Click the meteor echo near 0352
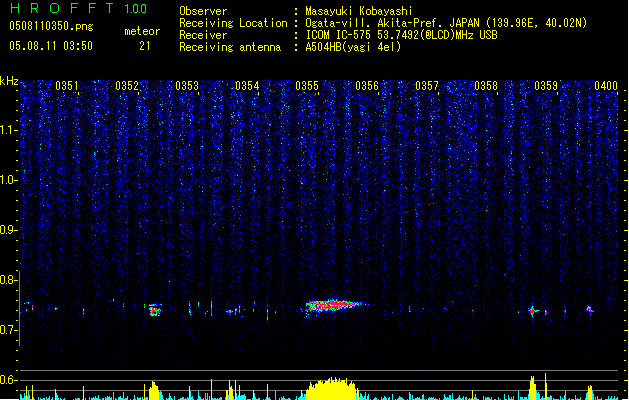The image size is (629, 400). (x=155, y=310)
